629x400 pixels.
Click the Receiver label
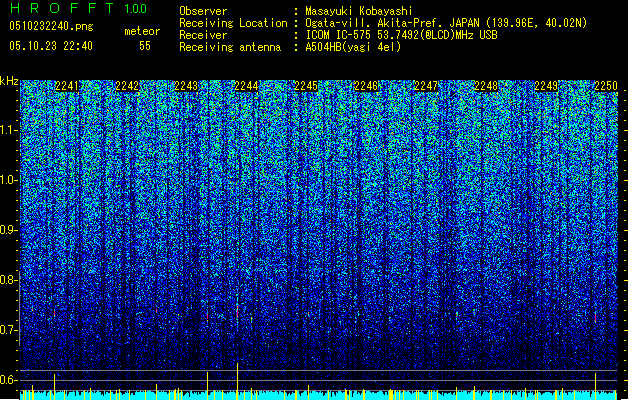point(203,35)
